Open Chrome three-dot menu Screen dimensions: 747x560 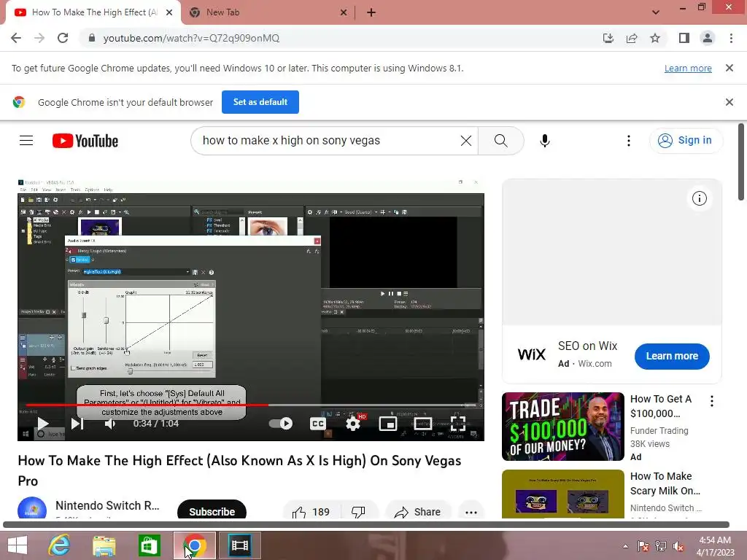[x=731, y=38]
